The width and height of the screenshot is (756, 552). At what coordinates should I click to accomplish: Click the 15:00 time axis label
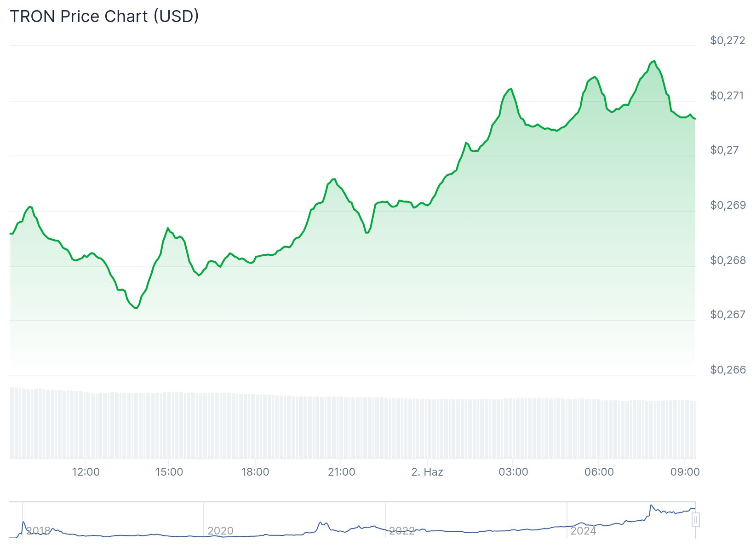(169, 472)
